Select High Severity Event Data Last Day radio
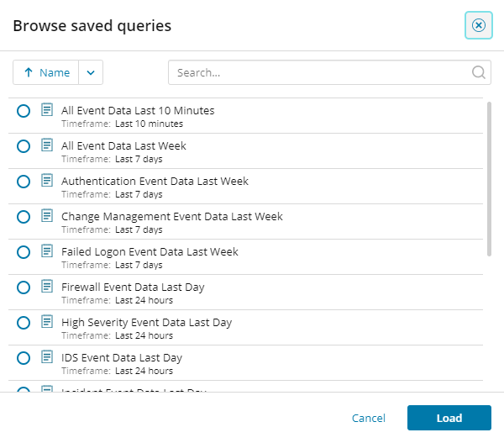Image resolution: width=504 pixels, height=443 pixels. point(24,323)
